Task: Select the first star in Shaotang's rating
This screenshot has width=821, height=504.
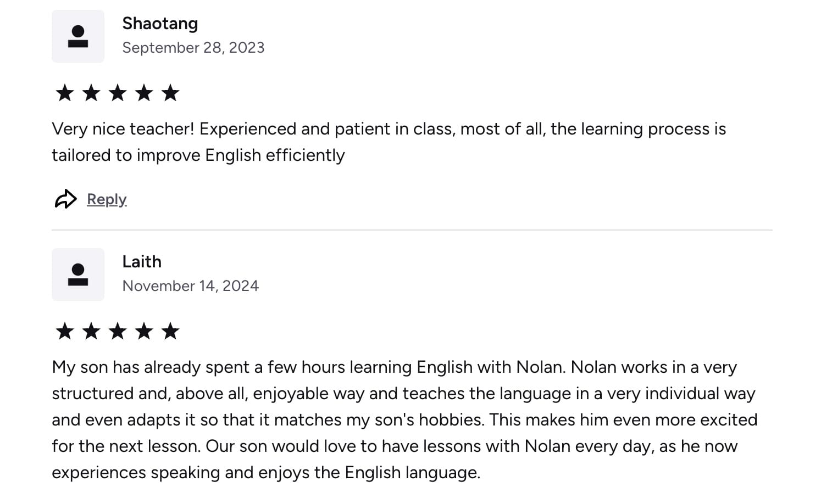Action: [65, 93]
